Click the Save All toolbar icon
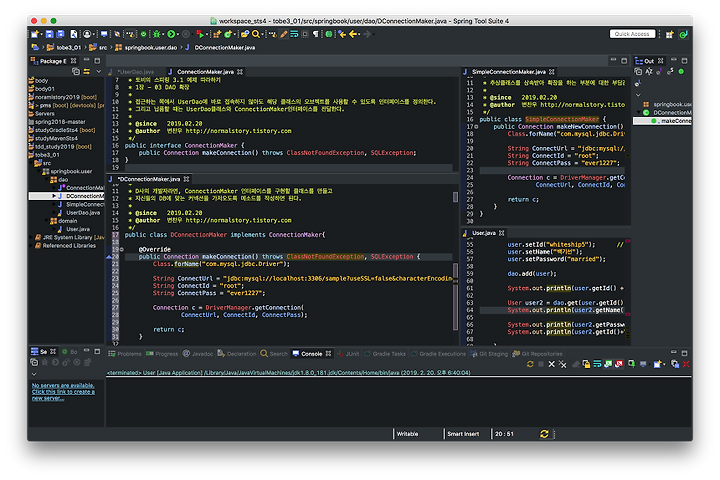 click(60, 34)
